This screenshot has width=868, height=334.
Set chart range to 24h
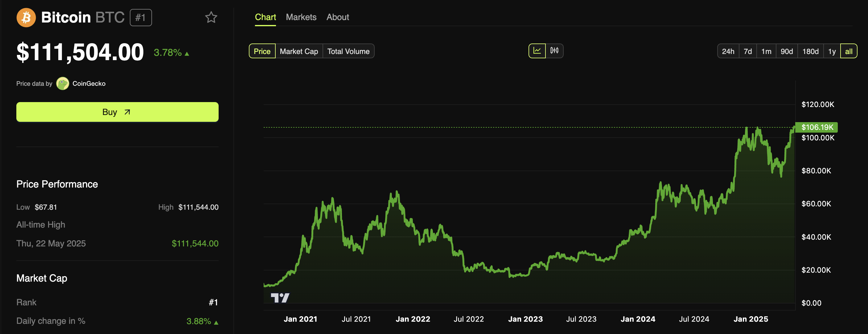pyautogui.click(x=728, y=51)
